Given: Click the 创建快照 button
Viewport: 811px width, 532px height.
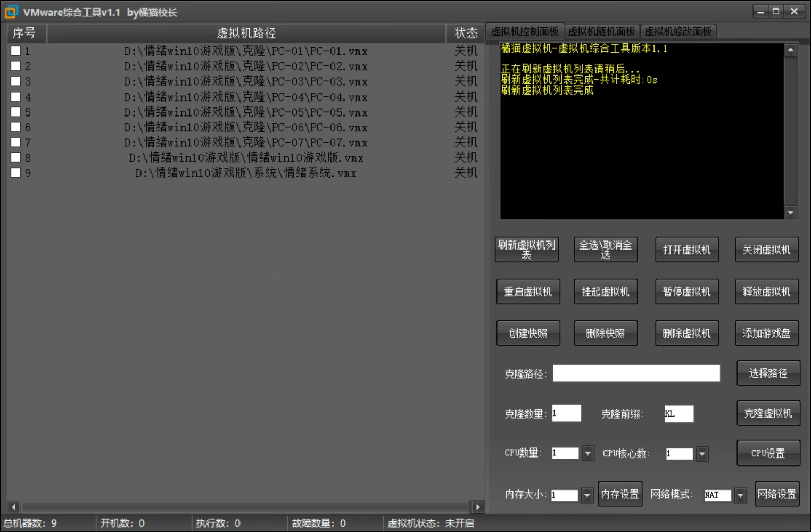Looking at the screenshot, I should pyautogui.click(x=528, y=334).
